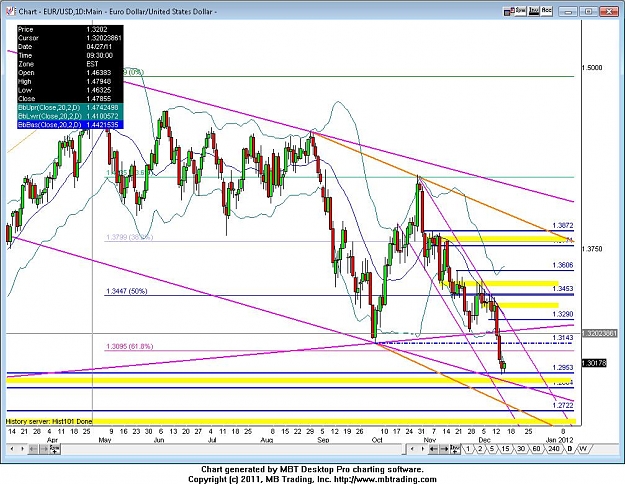
Task: Click the Zone EST row in data box
Action: [x=70, y=64]
